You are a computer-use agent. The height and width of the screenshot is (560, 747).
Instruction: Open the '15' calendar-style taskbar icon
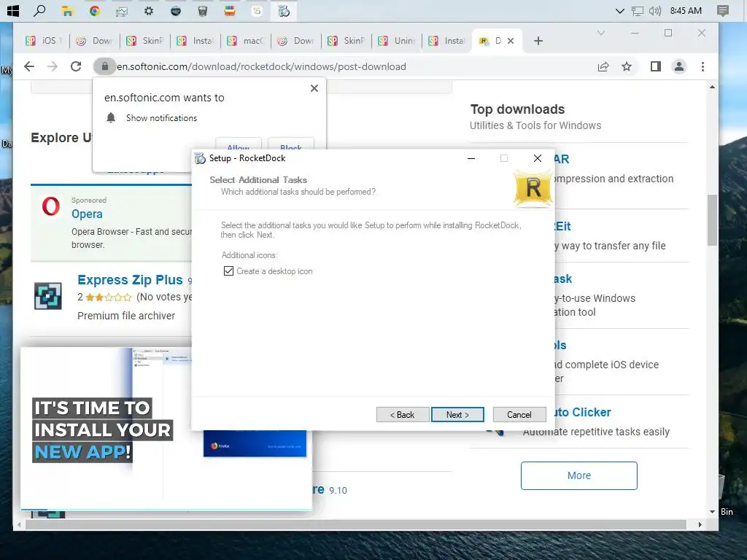click(257, 11)
